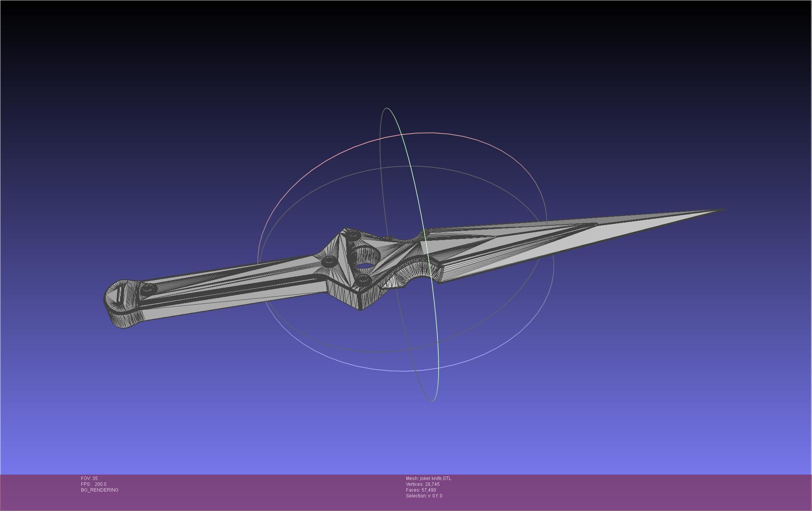Click the 'Mesh: joker knife.STL' text
812x511 pixels.
click(428, 478)
